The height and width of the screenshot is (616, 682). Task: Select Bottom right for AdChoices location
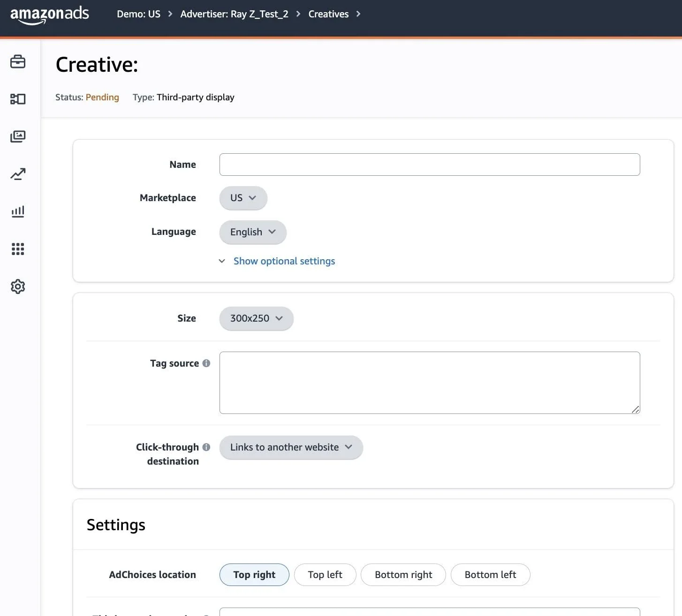403,574
